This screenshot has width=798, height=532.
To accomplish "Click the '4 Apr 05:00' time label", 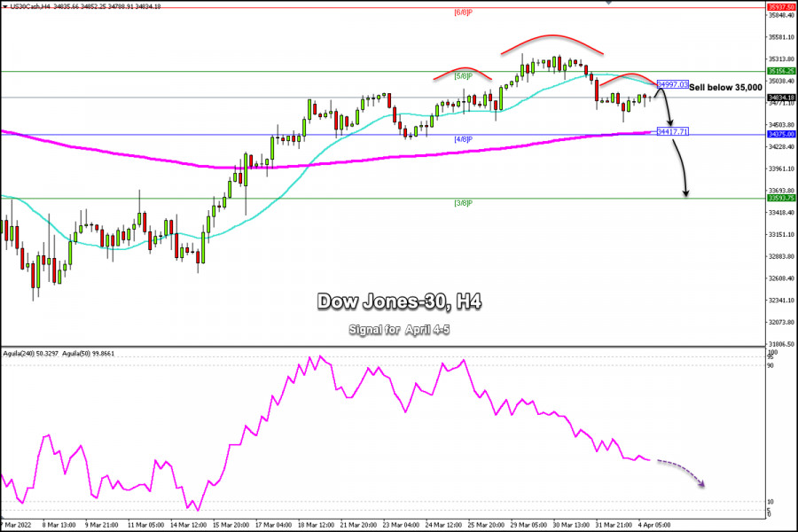I will (654, 525).
